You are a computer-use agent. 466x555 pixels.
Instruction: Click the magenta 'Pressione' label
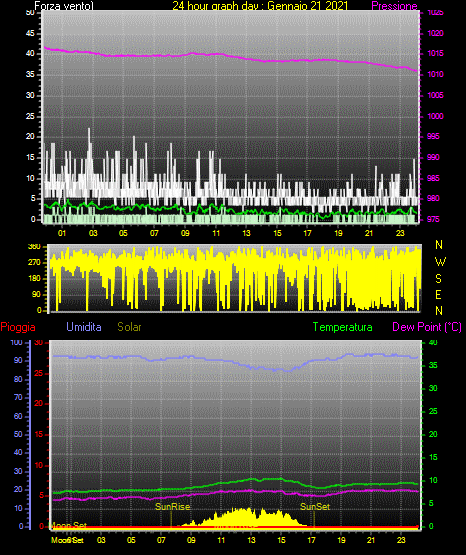point(394,6)
